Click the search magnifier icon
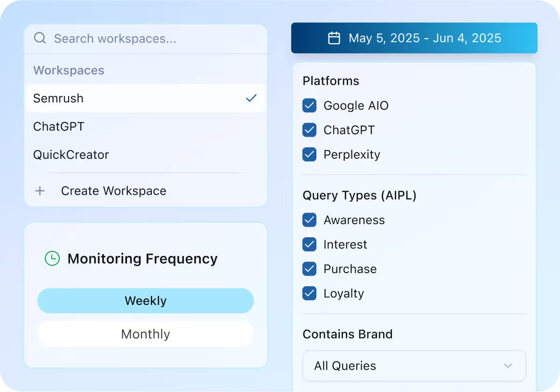This screenshot has height=392, width=560. coord(40,38)
